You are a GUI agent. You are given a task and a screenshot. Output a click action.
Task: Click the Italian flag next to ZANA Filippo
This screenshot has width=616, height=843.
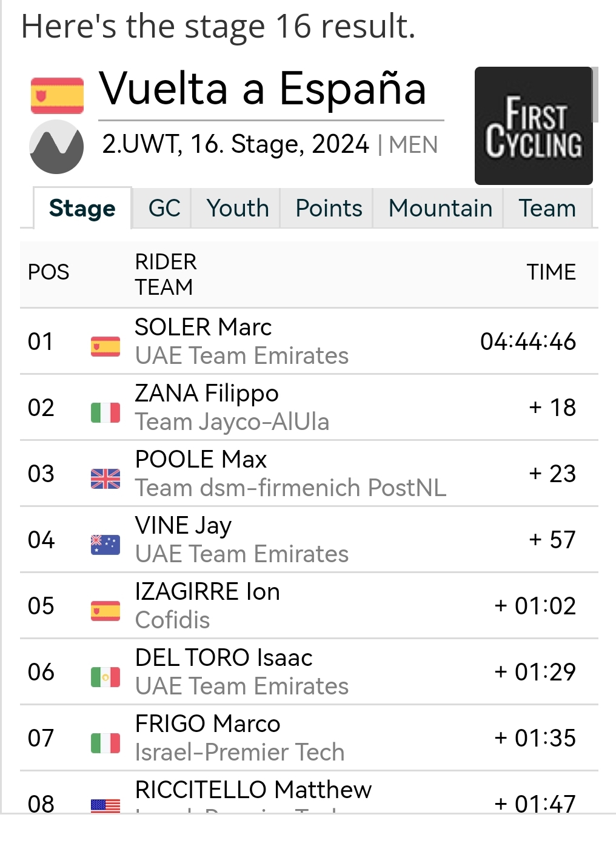point(105,412)
